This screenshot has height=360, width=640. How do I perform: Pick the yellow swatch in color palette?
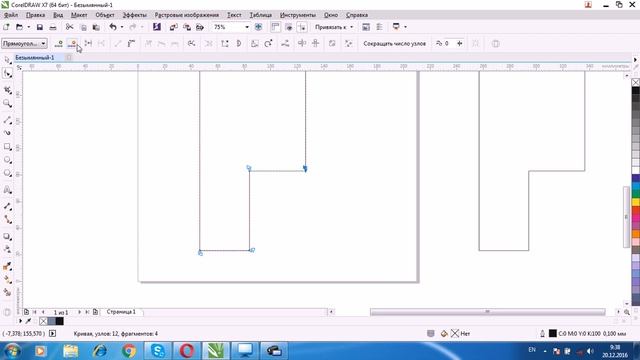pos(636,202)
